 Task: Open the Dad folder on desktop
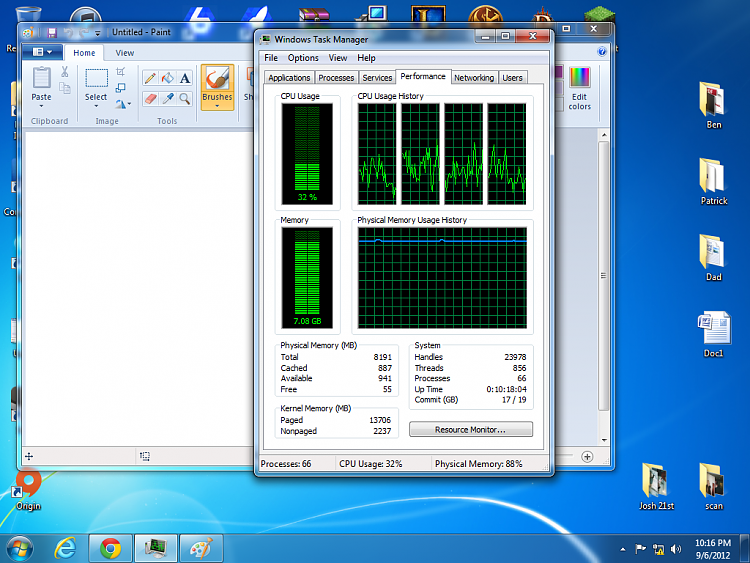[x=713, y=258]
